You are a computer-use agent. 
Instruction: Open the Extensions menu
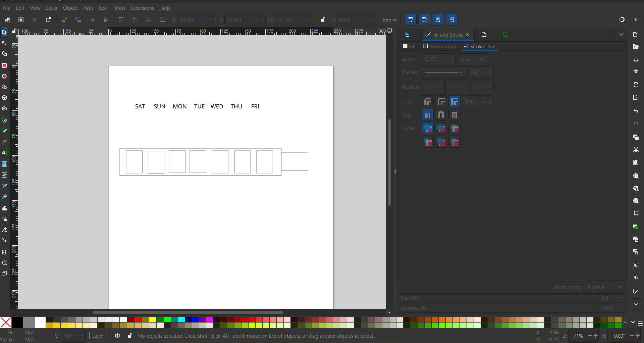(x=142, y=8)
